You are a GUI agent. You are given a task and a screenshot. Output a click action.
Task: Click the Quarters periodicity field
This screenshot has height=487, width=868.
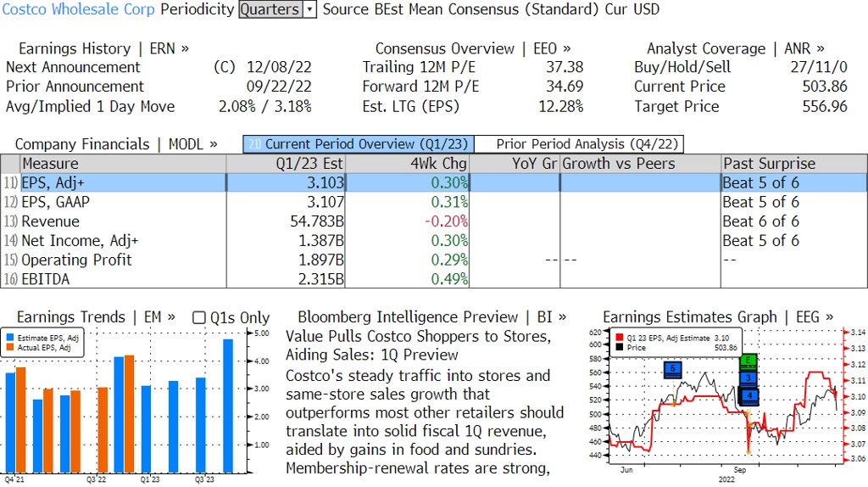tap(270, 9)
